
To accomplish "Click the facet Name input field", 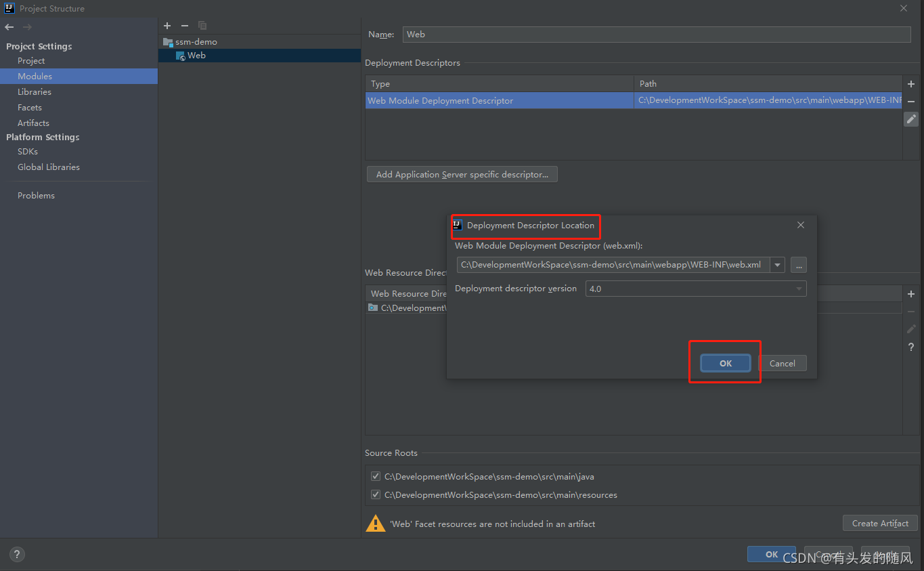I will coord(657,35).
